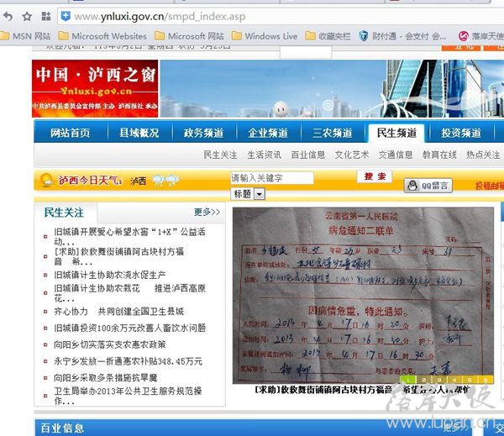Open the 投资频道 nav tab
504x436 pixels.
pyautogui.click(x=461, y=133)
